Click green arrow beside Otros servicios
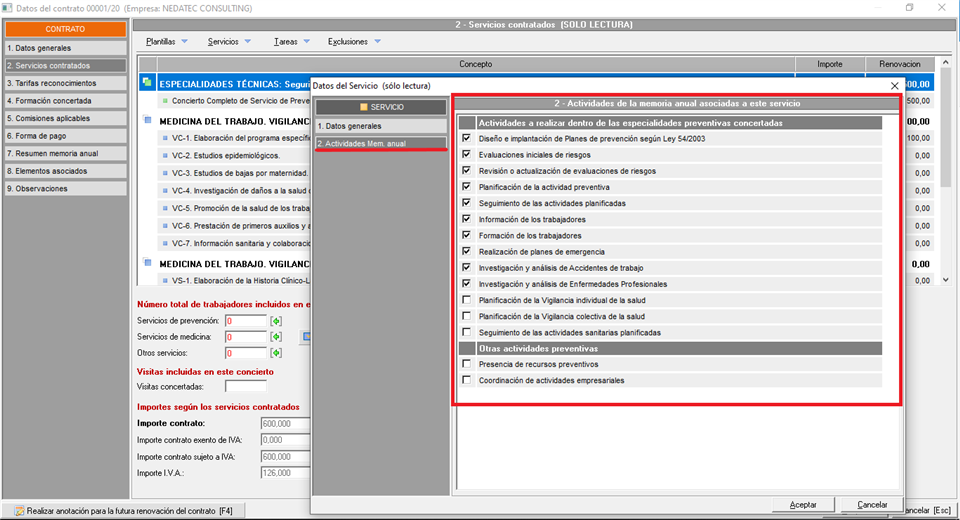Screen dimensions: 960x520 (276, 353)
